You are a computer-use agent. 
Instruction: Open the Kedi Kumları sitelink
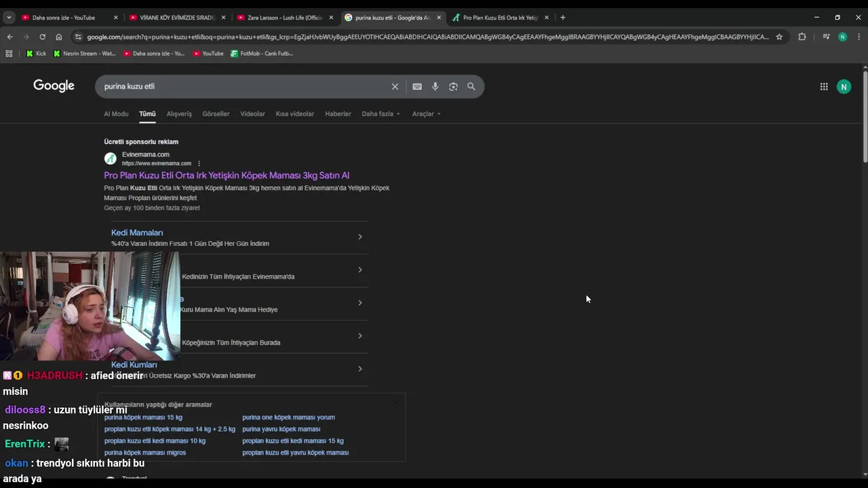tap(134, 365)
